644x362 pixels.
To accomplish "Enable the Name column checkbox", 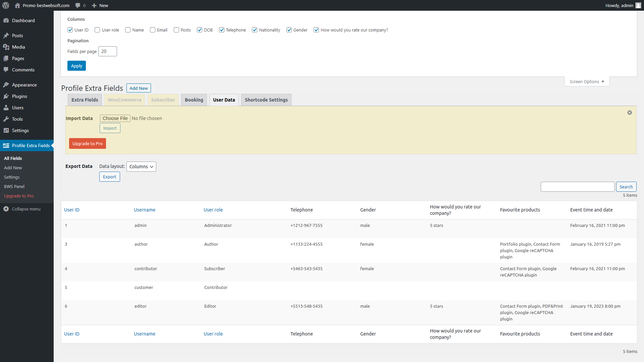I will [128, 30].
